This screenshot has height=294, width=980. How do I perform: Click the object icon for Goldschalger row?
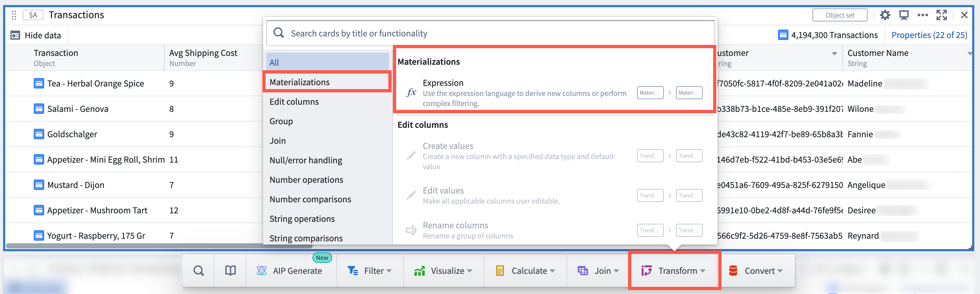(x=39, y=134)
